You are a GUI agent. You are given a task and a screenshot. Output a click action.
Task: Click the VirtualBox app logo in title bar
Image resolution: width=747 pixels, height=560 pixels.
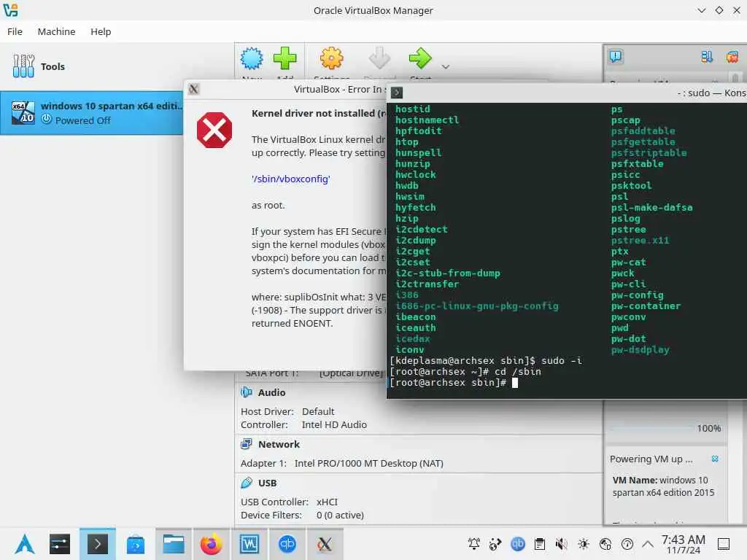coord(10,10)
